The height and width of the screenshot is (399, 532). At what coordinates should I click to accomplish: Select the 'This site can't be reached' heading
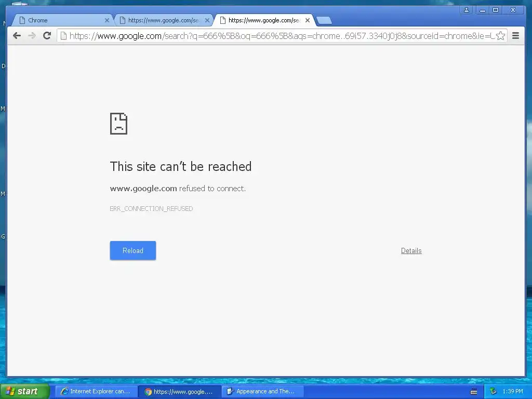(180, 167)
